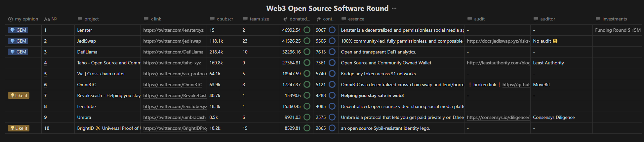Click the blue ring next to 2575

point(332,117)
